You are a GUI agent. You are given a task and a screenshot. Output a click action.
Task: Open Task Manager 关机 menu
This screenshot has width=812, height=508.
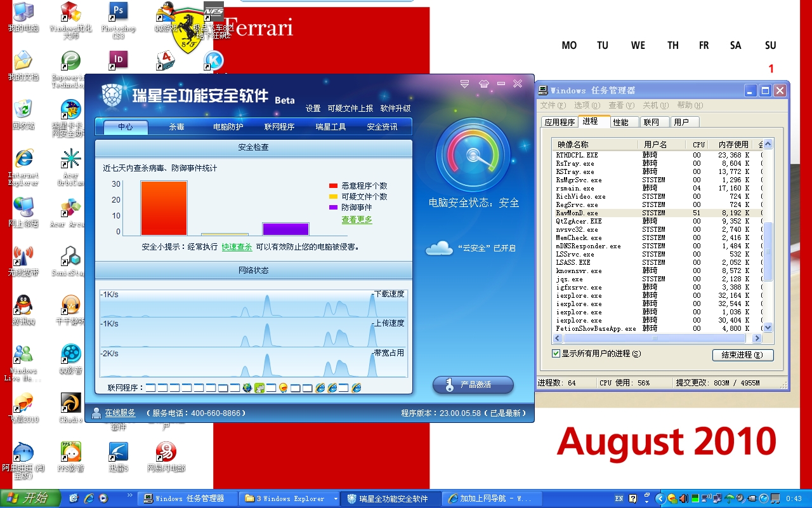pos(655,105)
